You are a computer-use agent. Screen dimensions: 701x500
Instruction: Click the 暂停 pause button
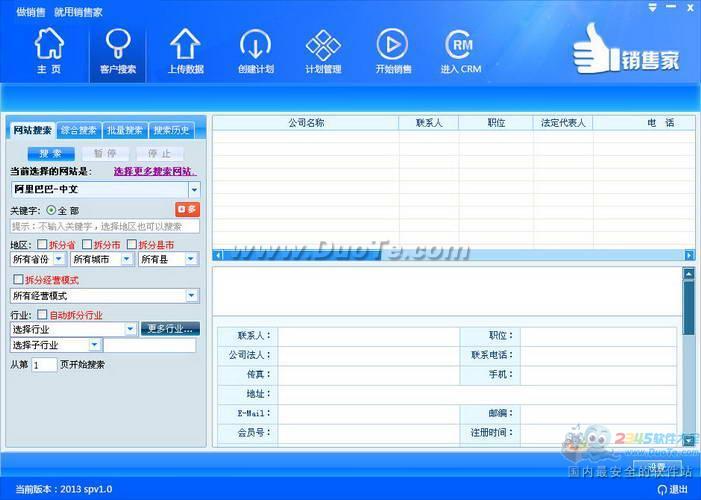point(105,153)
